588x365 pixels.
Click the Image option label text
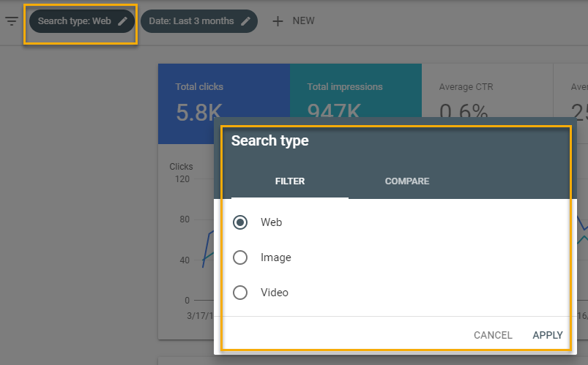[x=276, y=257]
